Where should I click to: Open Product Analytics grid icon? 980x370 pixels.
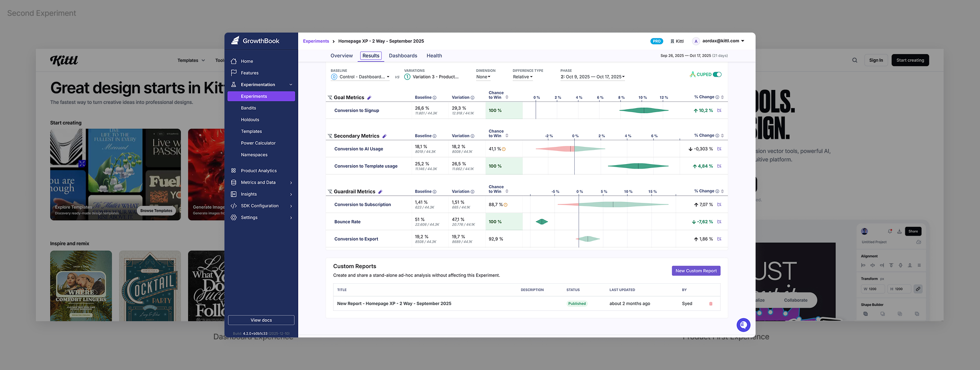(x=234, y=170)
